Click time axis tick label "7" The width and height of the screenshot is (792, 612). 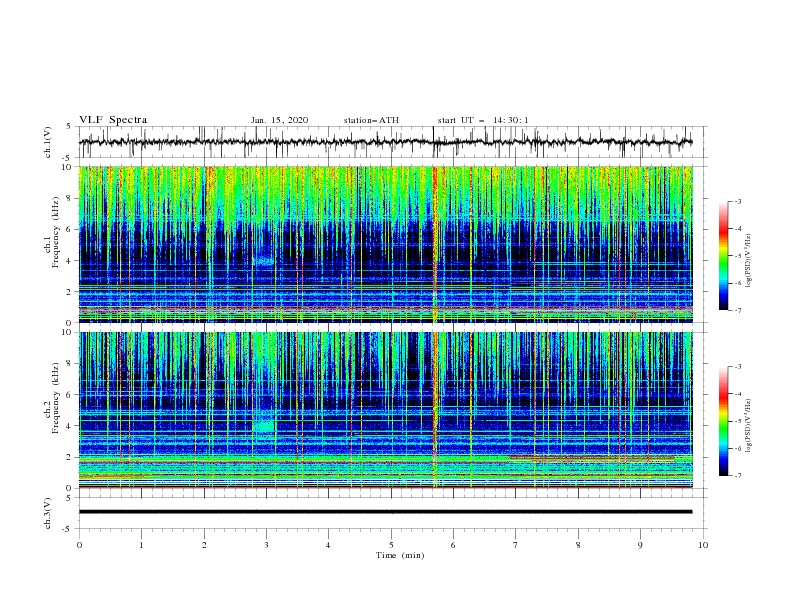(x=516, y=545)
